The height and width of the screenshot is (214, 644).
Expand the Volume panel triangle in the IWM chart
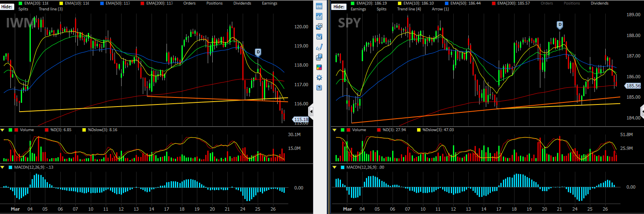[3, 130]
